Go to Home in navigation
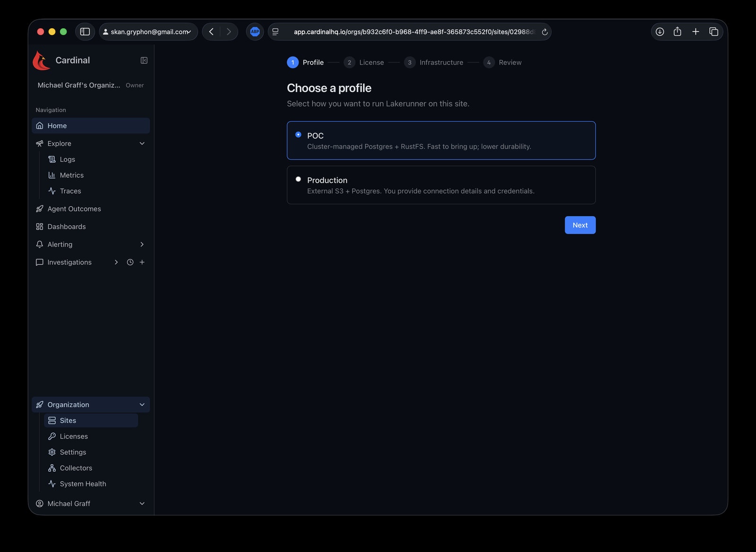Viewport: 756px width, 552px height. tap(91, 126)
